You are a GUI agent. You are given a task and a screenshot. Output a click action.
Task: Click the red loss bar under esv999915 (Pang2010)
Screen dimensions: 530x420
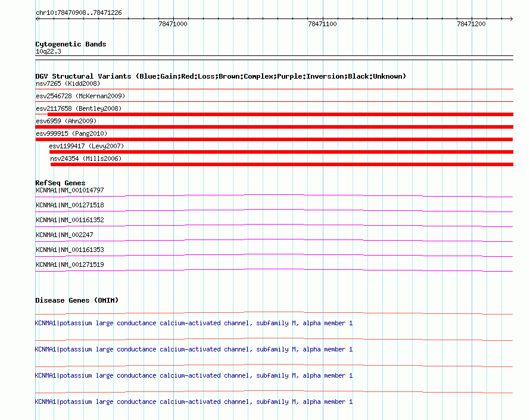(274, 139)
